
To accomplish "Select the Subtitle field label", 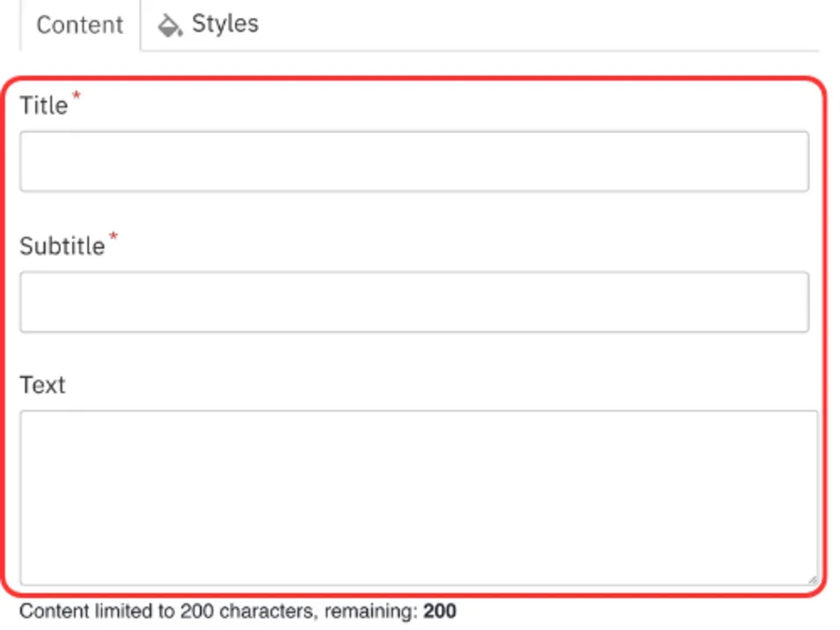I will [x=62, y=246].
